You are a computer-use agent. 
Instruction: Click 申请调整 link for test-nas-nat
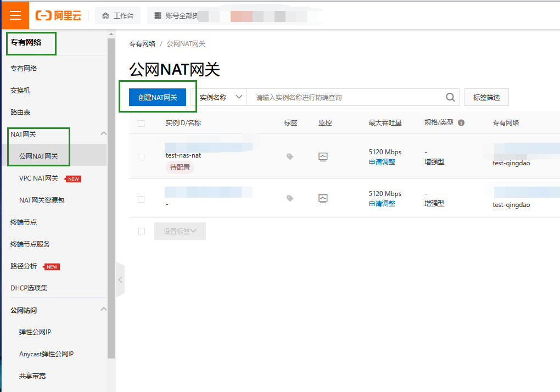[x=382, y=162]
